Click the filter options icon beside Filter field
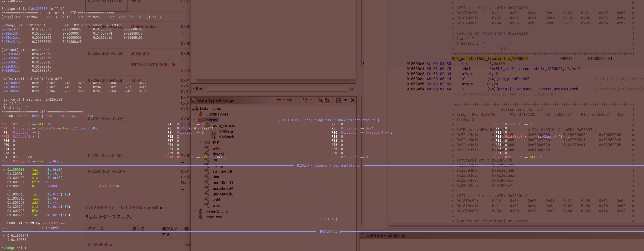This screenshot has height=251, width=644. pyautogui.click(x=353, y=89)
